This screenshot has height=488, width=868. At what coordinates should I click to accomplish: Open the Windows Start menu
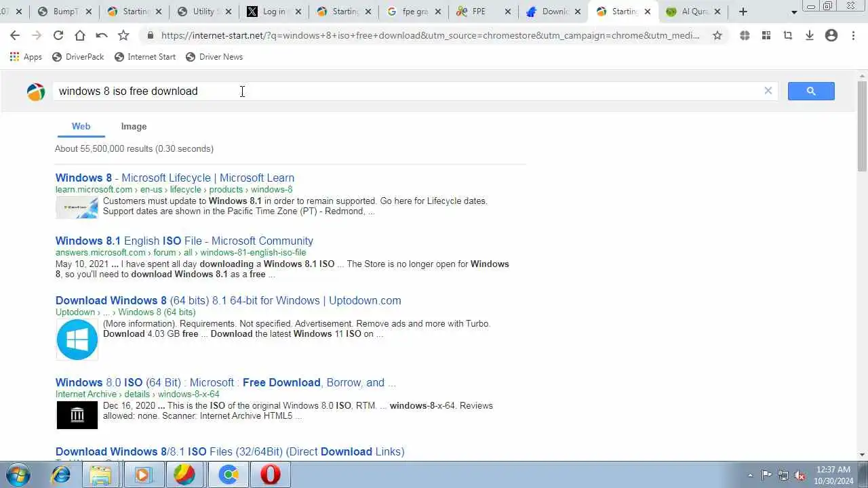pos(19,474)
